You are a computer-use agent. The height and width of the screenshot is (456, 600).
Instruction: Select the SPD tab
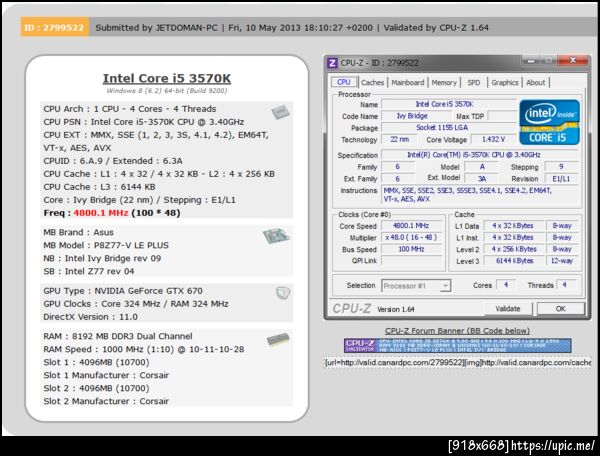point(473,82)
